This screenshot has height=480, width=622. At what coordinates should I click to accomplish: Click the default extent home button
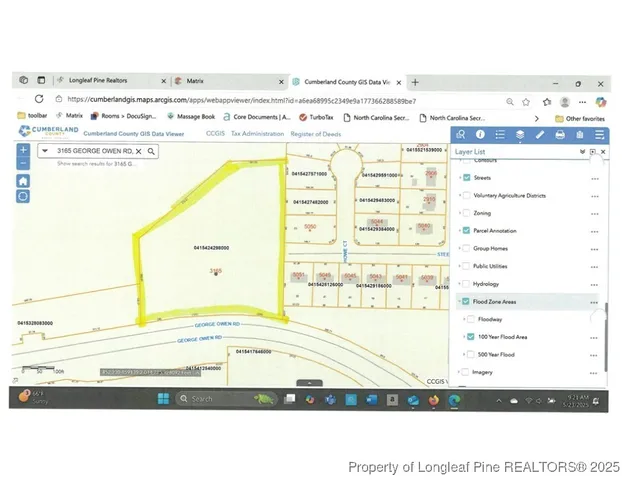pos(23,181)
